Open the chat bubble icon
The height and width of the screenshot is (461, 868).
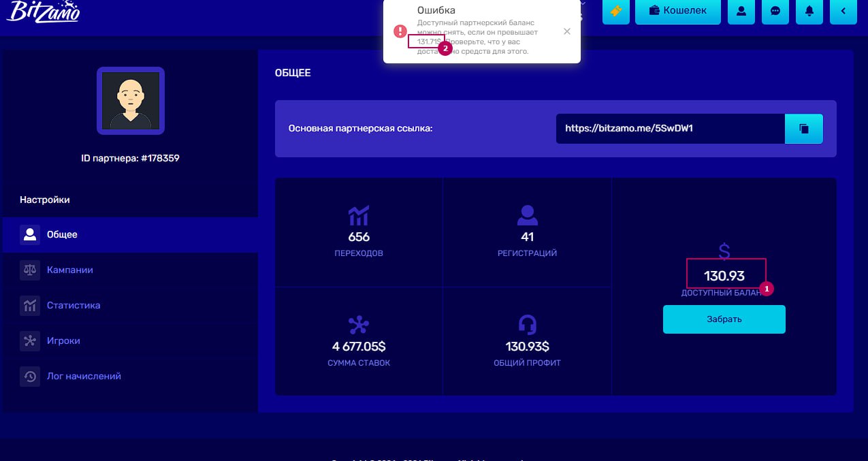[775, 11]
